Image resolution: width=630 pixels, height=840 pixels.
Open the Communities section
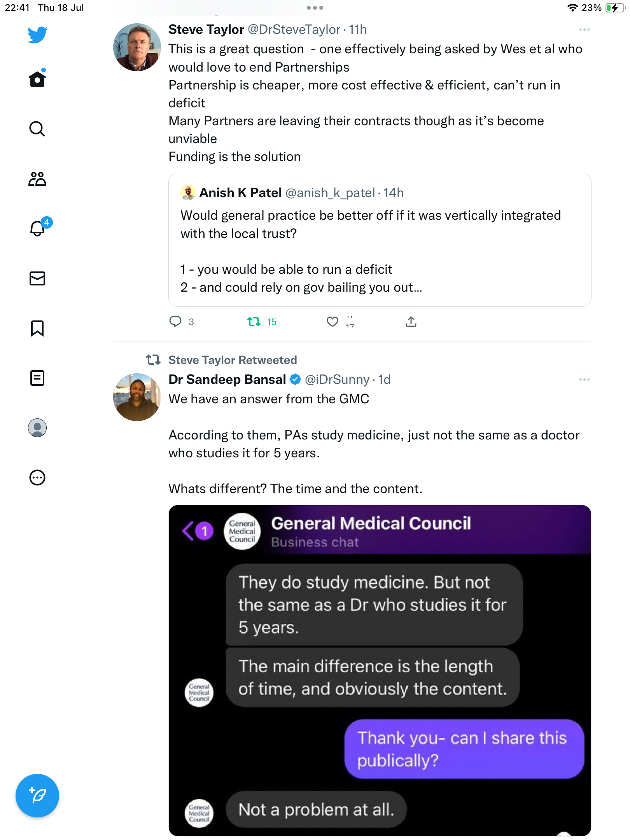tap(37, 179)
